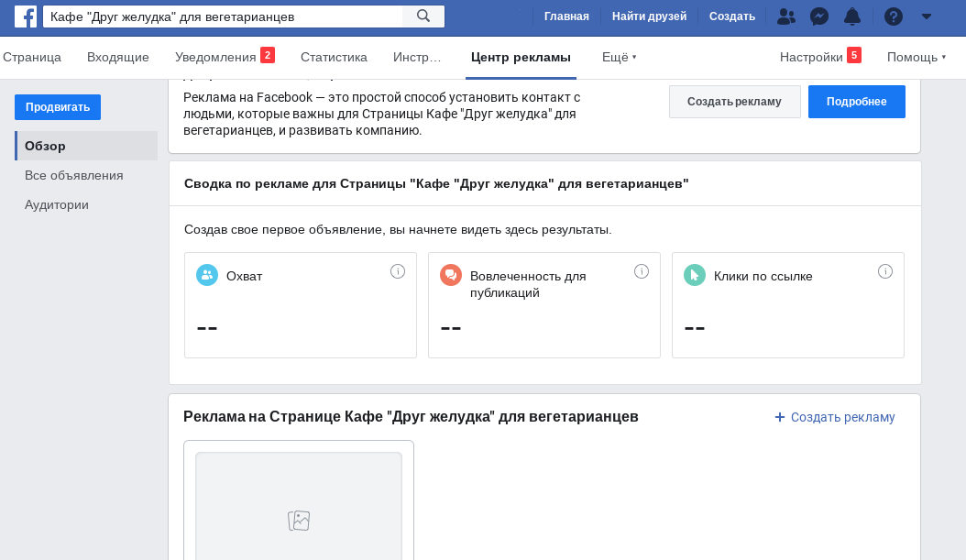Click the blue Подробнее button
Viewport: 966px width, 560px height.
tap(856, 102)
